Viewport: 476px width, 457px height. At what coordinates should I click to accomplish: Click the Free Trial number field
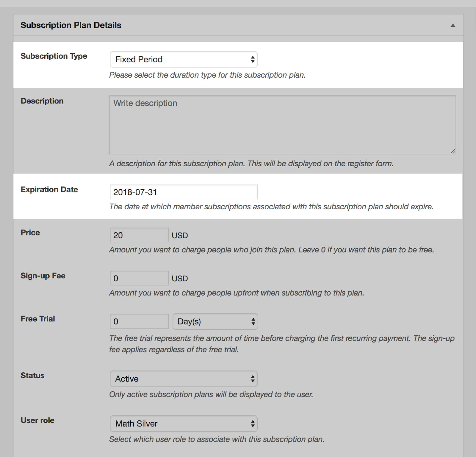pos(139,321)
